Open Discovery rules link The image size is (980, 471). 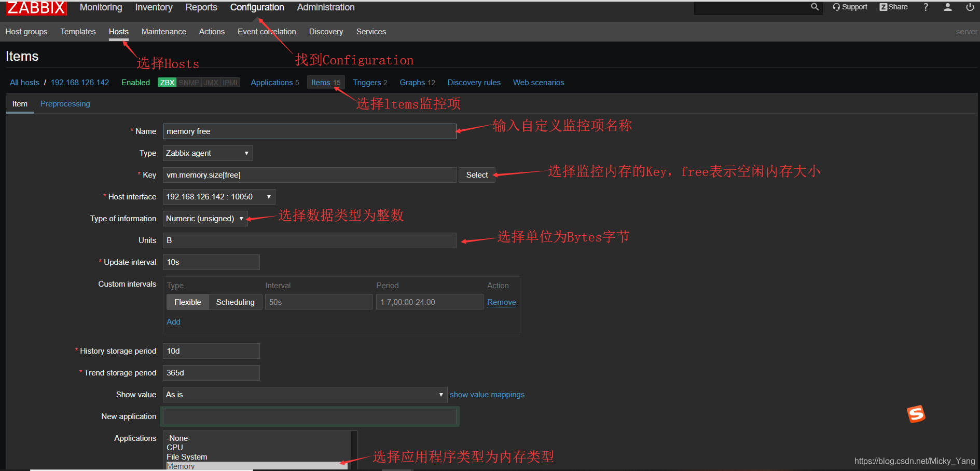pos(474,83)
